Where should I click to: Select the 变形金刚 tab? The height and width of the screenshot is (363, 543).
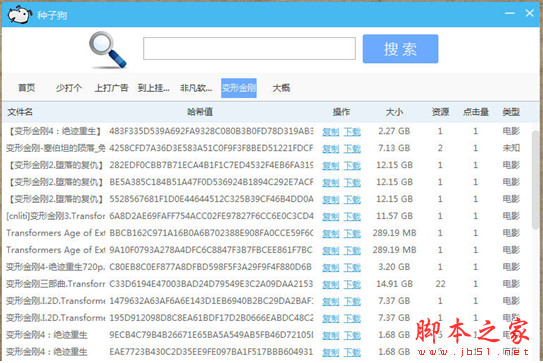[239, 88]
